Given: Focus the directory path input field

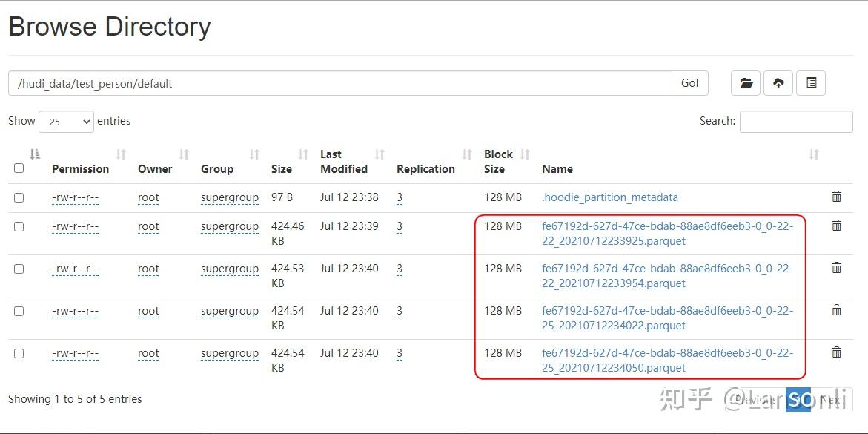Looking at the screenshot, I should pyautogui.click(x=340, y=83).
